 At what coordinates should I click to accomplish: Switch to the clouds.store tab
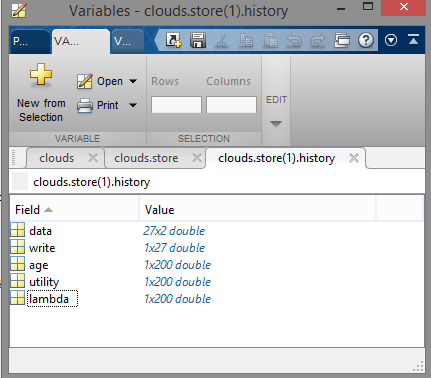point(146,158)
